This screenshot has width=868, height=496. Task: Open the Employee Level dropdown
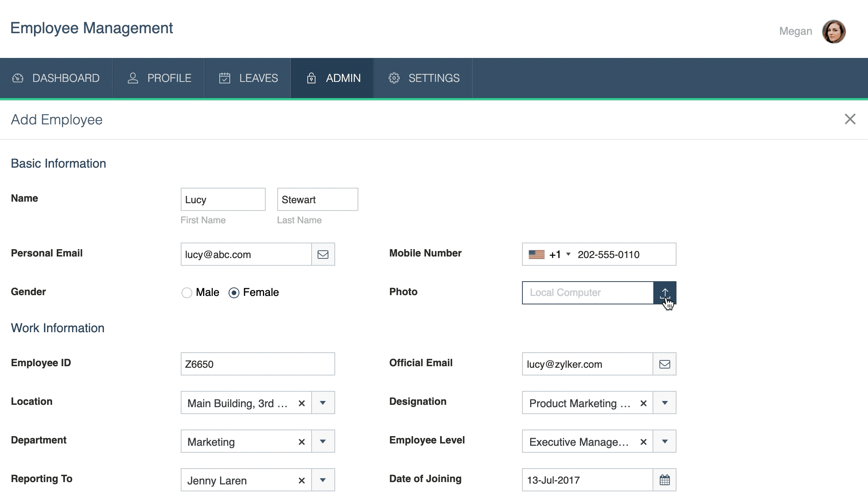click(x=665, y=442)
